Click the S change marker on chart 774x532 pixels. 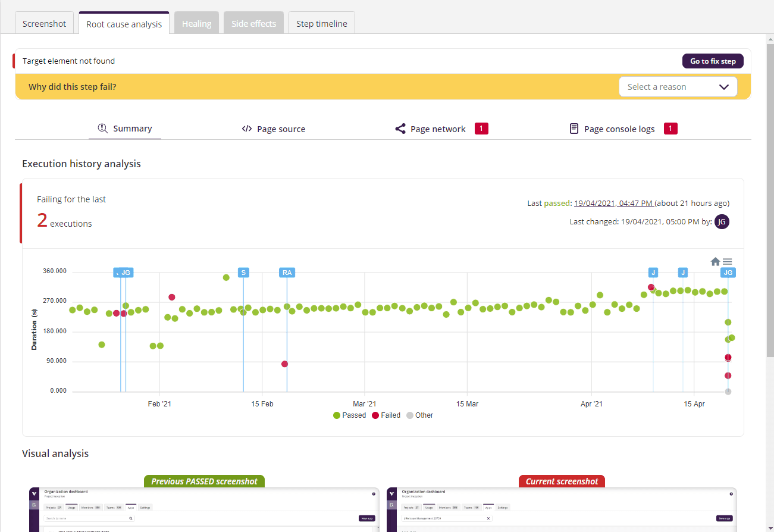(243, 273)
